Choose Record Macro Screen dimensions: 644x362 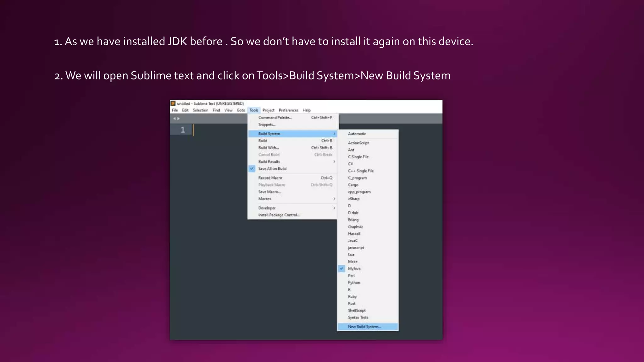(293, 178)
